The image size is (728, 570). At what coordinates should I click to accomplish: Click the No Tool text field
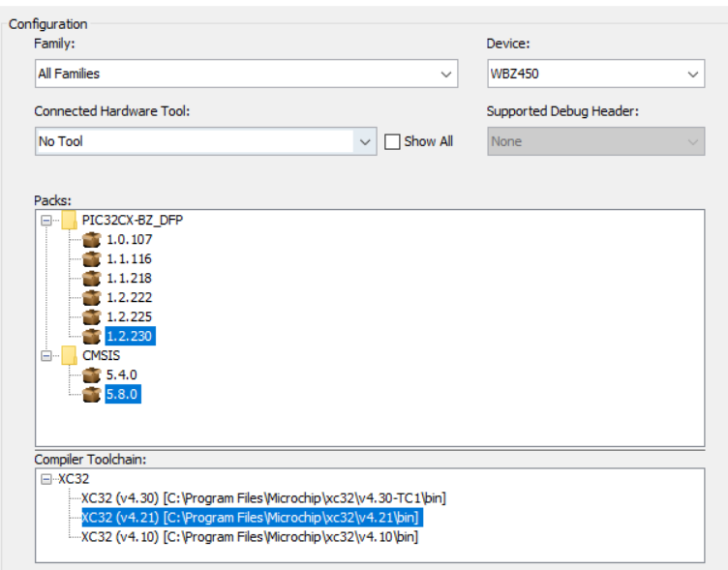195,141
